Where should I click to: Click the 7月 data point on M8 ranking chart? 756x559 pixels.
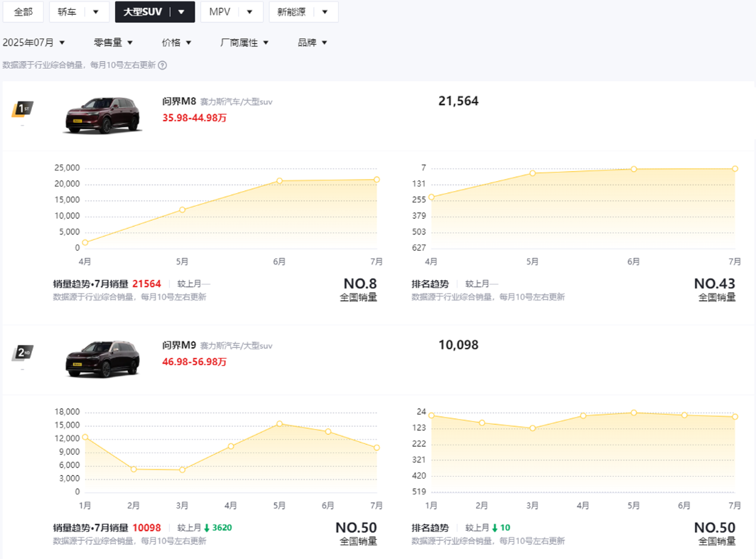735,168
